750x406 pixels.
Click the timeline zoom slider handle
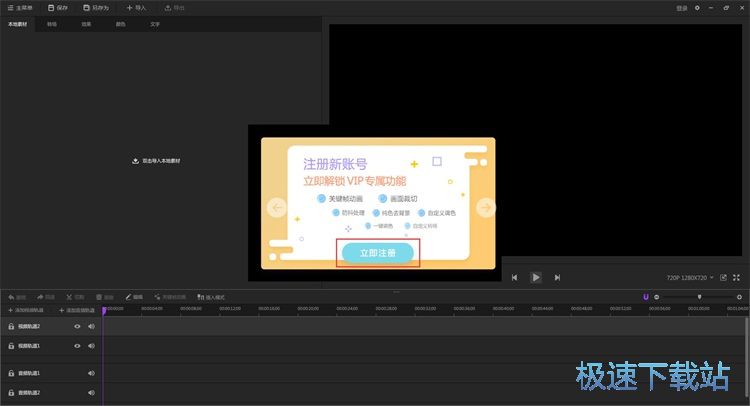tap(699, 297)
